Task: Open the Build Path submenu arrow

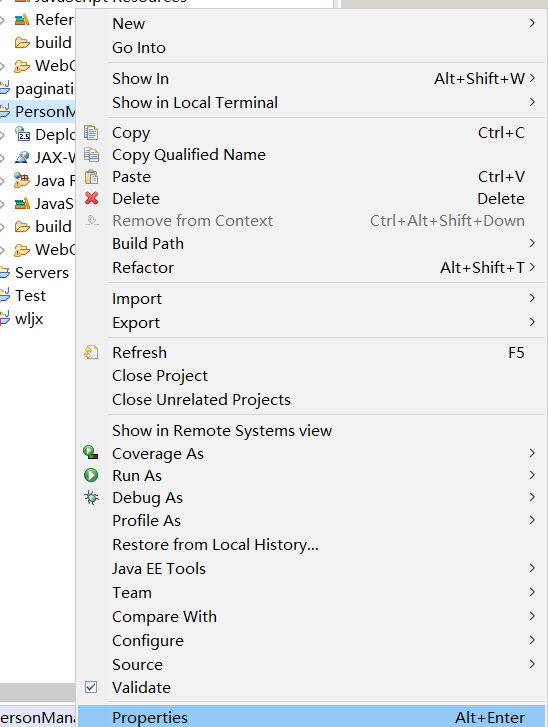Action: pos(532,243)
